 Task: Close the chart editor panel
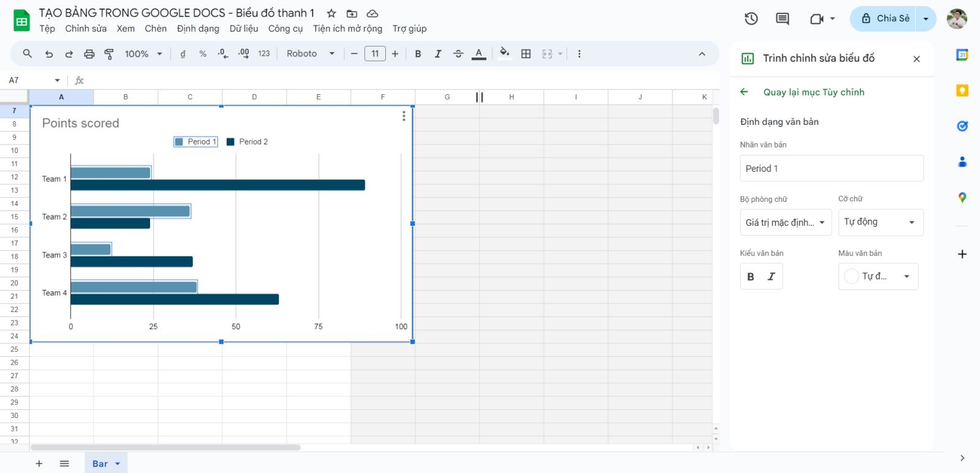coord(916,59)
